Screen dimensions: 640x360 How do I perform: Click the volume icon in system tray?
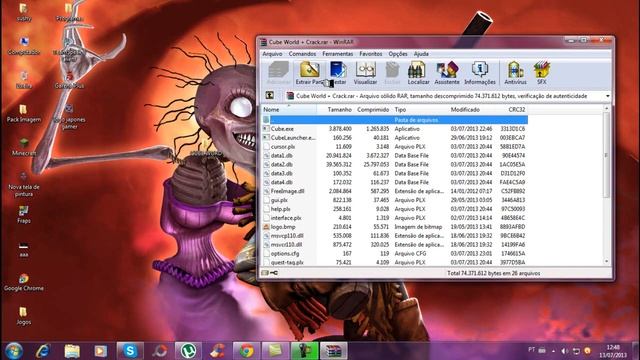564,351
